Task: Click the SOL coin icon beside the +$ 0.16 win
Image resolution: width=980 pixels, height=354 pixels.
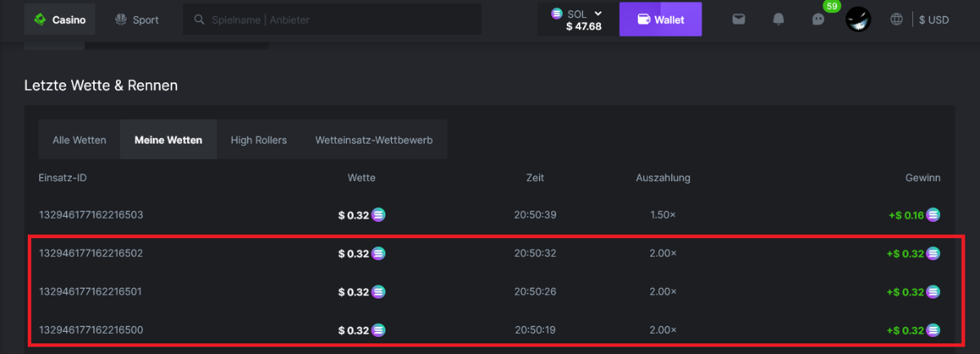Action: pos(933,215)
